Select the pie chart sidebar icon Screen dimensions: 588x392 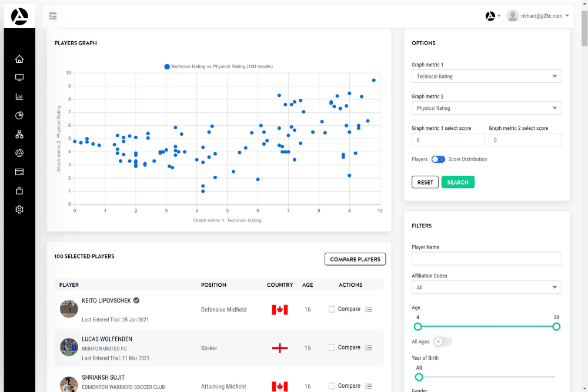point(19,115)
